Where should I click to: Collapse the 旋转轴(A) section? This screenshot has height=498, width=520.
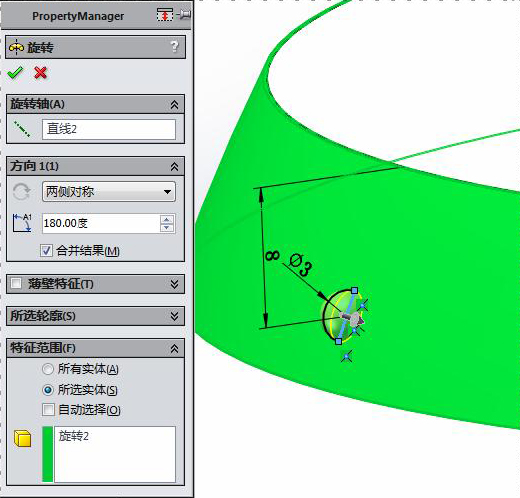pyautogui.click(x=174, y=105)
